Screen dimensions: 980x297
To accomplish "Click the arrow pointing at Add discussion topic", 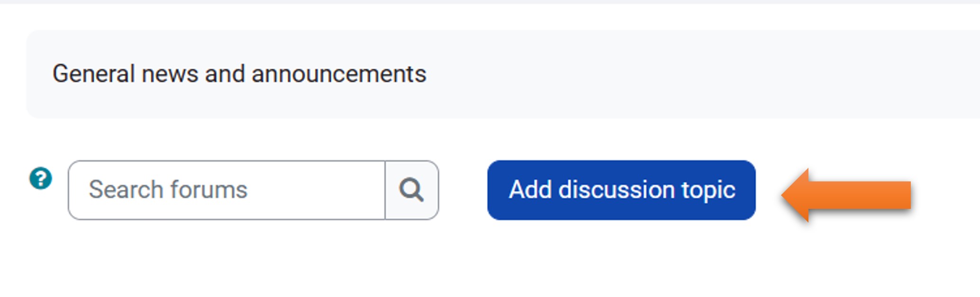I will click(x=846, y=195).
